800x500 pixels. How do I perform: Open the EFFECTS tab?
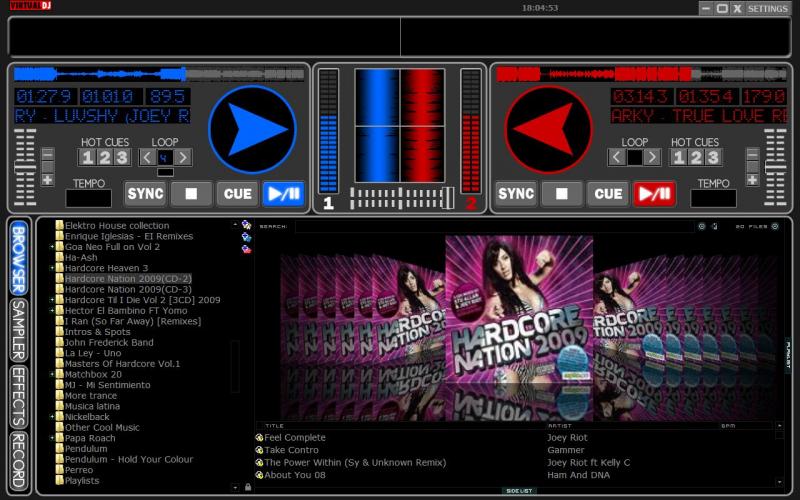tap(19, 397)
